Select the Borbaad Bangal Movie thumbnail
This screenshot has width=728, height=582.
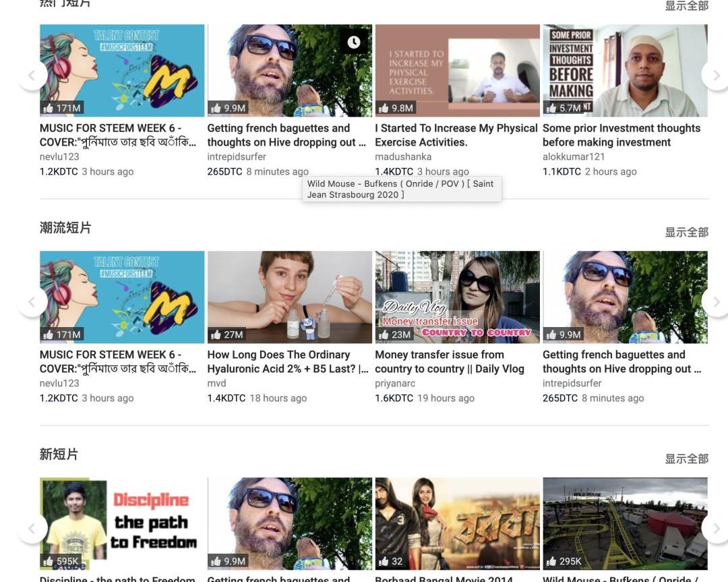pyautogui.click(x=457, y=523)
